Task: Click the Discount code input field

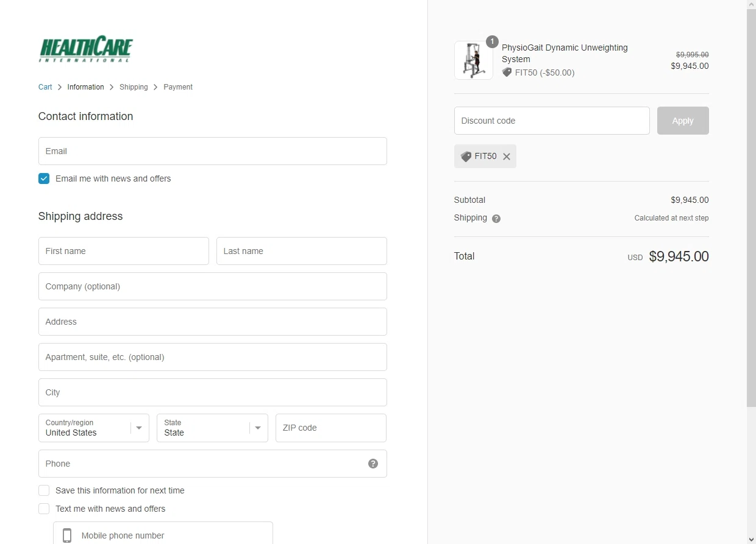Action: click(552, 121)
